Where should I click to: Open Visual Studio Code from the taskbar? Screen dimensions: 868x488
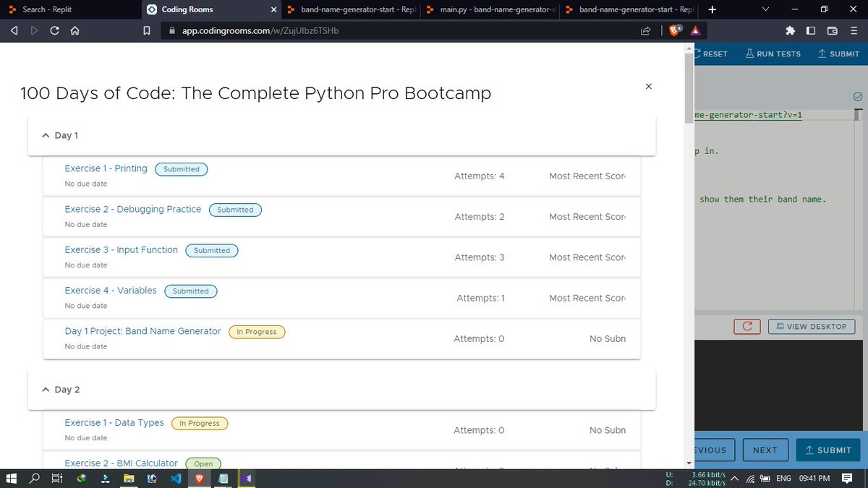(175, 478)
